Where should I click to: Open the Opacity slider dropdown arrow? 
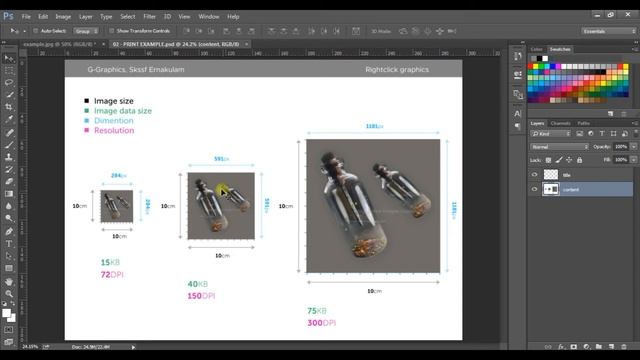[634, 147]
